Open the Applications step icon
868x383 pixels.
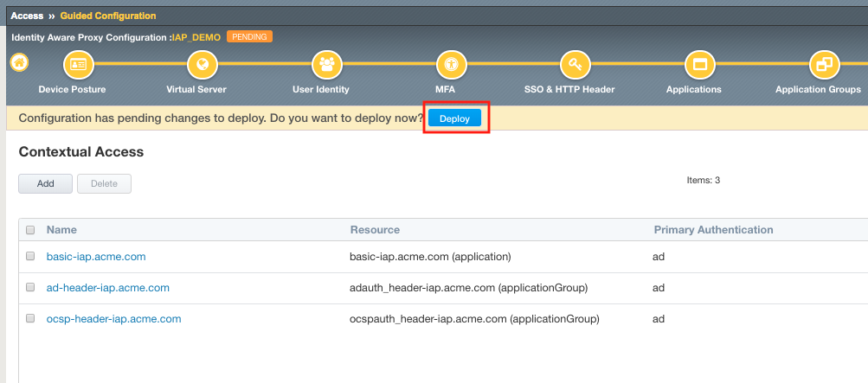700,65
